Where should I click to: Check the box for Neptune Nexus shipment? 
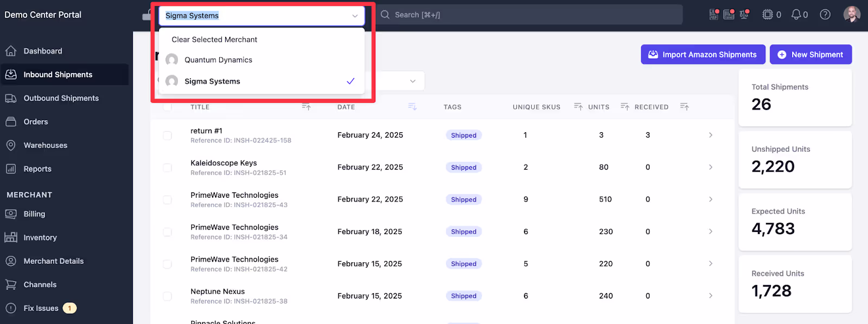[x=168, y=296]
